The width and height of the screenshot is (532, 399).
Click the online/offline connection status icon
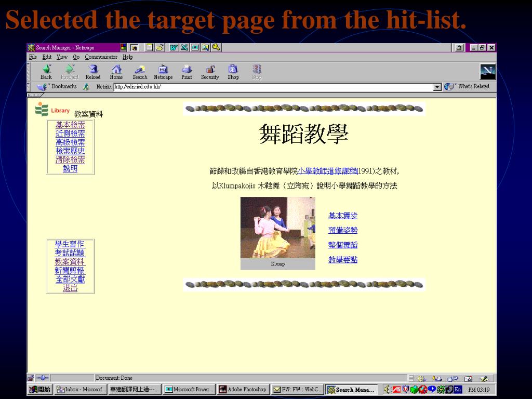[x=43, y=378]
